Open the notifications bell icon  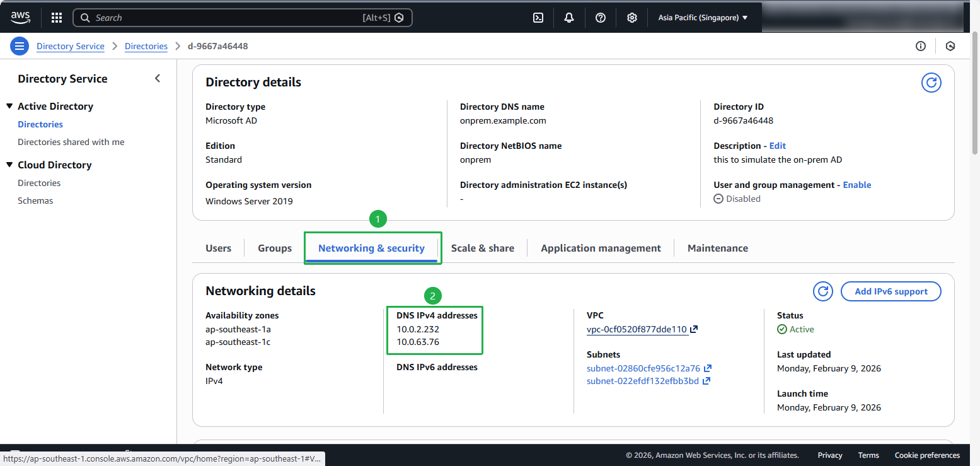[569, 18]
